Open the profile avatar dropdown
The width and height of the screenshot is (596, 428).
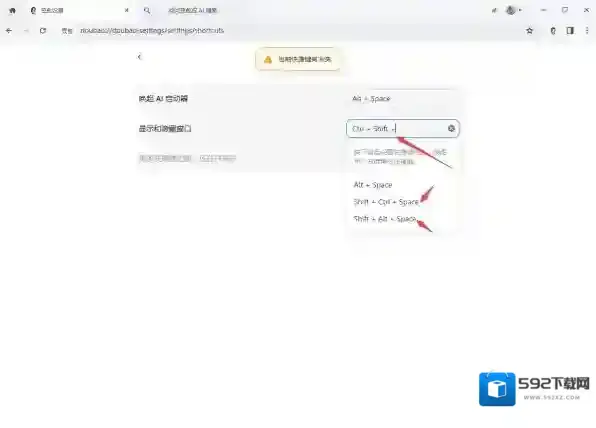pos(513,10)
